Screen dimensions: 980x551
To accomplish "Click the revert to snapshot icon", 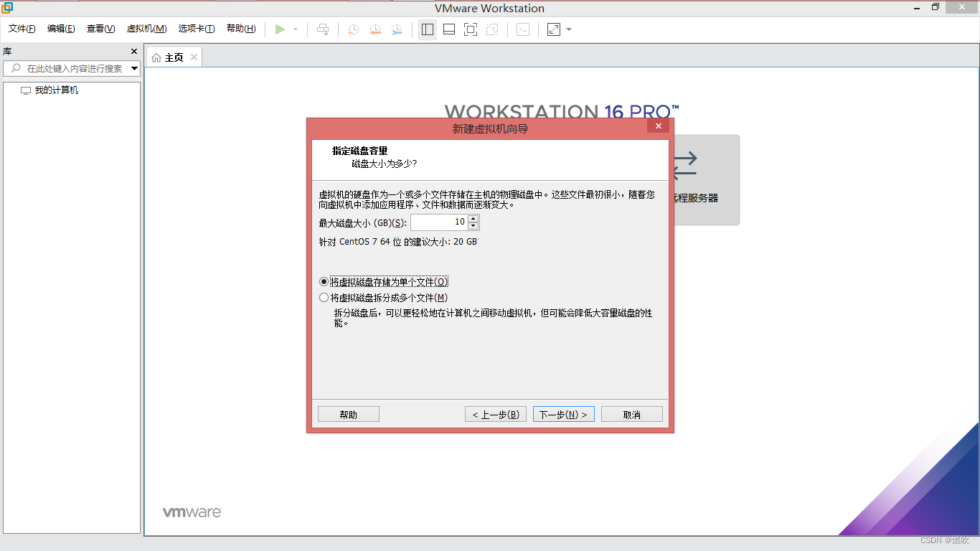I will point(375,29).
